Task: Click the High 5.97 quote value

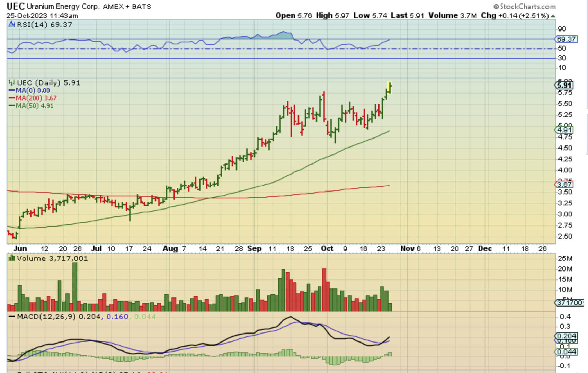Action: (x=332, y=16)
